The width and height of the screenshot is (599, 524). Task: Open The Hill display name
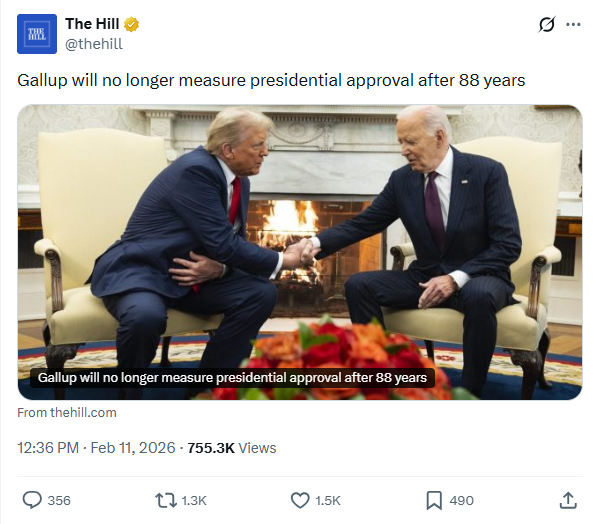[x=92, y=24]
